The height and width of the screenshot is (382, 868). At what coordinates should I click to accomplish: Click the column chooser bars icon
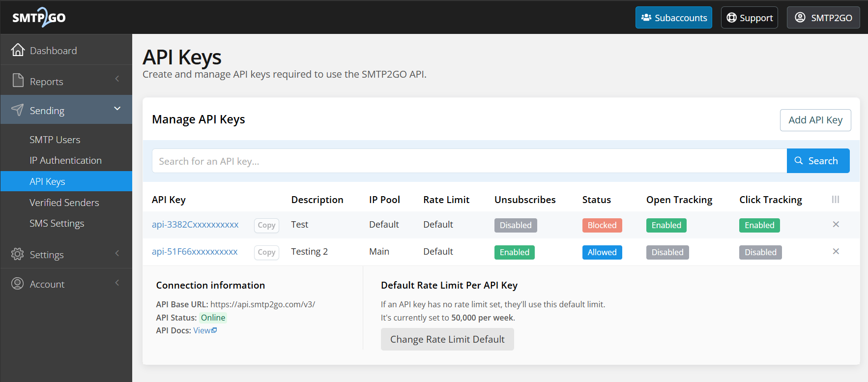click(x=836, y=200)
